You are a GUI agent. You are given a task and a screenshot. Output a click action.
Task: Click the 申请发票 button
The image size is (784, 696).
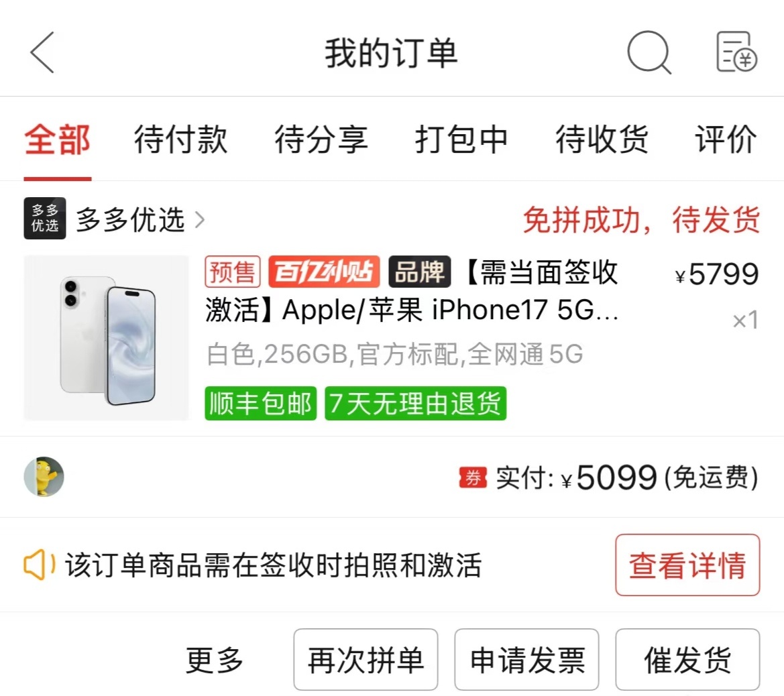pos(526,660)
